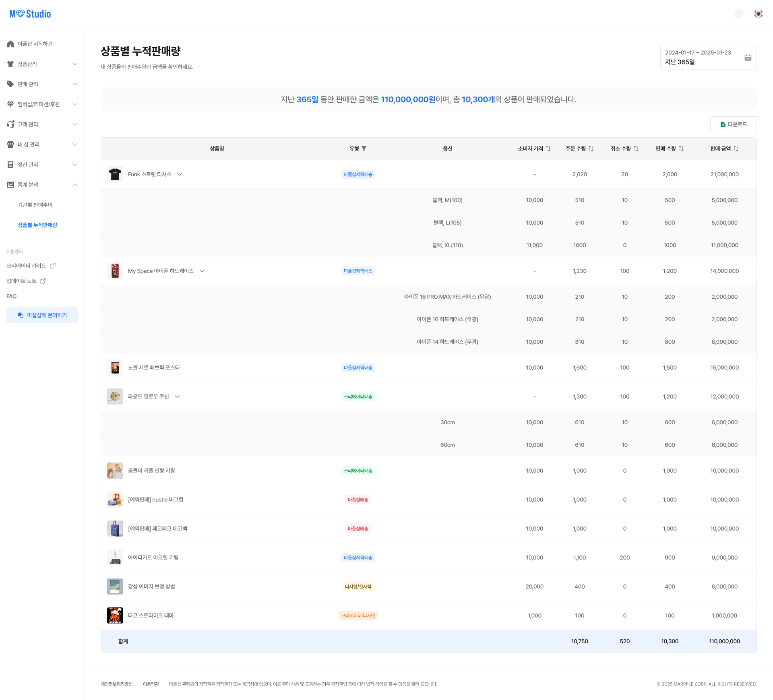Viewport: 773px width, 700px height.
Task: Open the 개인정보처리방침 footer link
Action: tap(116, 684)
